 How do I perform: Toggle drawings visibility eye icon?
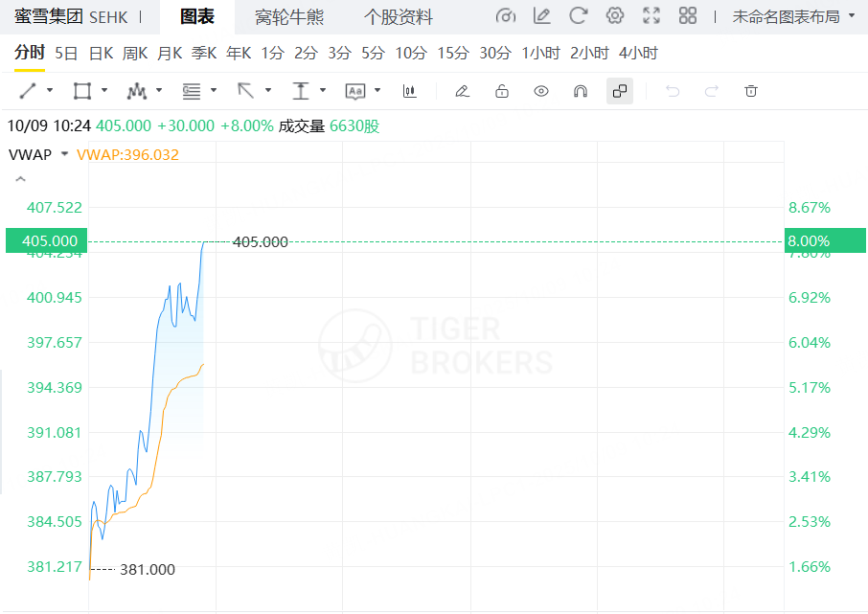pos(541,91)
